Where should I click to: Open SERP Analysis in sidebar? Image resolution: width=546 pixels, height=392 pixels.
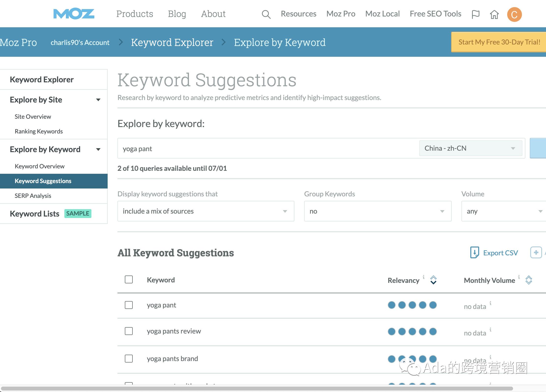tap(33, 196)
